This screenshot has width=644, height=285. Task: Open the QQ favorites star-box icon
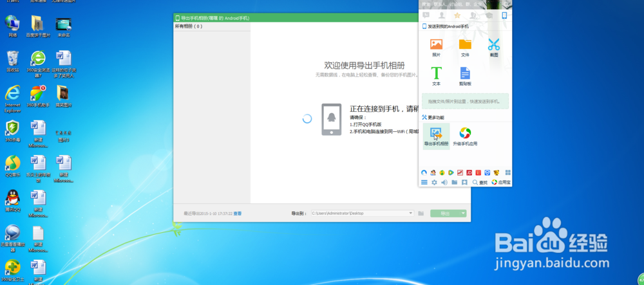click(464, 182)
